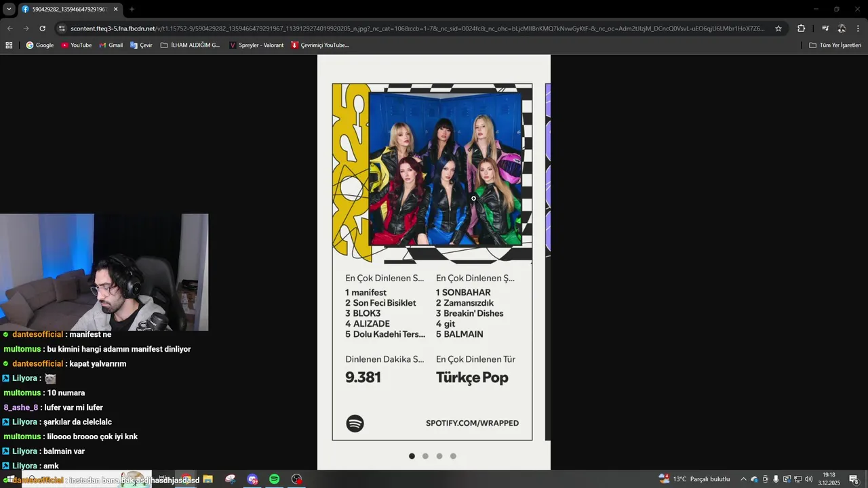This screenshot has width=868, height=488.
Task: Close the 590429282 image tab
Action: coord(115,9)
